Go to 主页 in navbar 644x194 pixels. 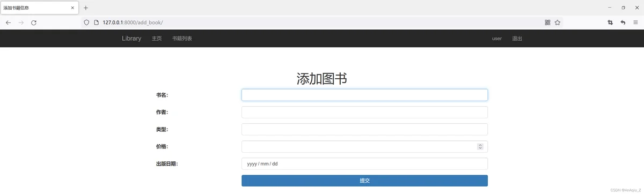tap(157, 39)
